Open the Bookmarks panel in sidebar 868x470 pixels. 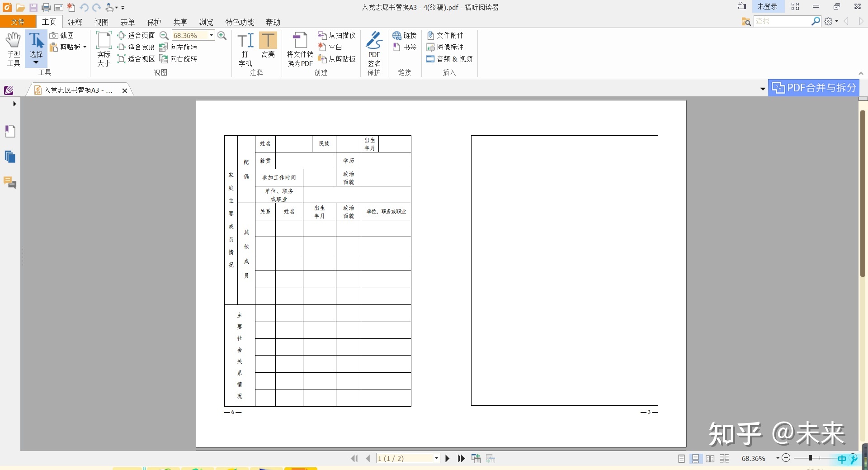point(10,131)
